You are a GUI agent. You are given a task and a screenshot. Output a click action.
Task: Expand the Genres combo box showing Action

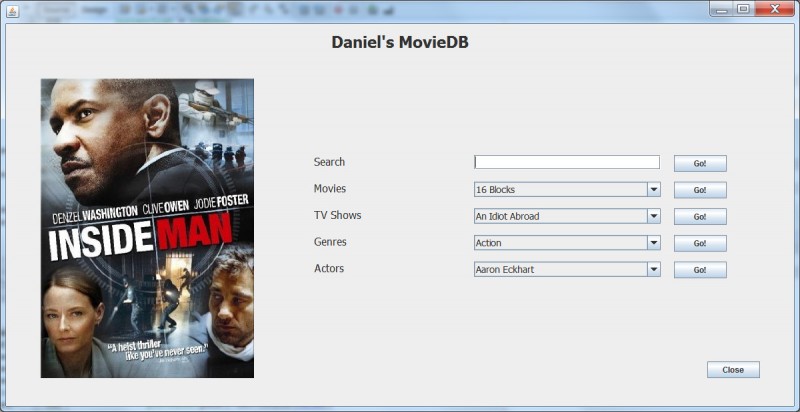[567, 243]
